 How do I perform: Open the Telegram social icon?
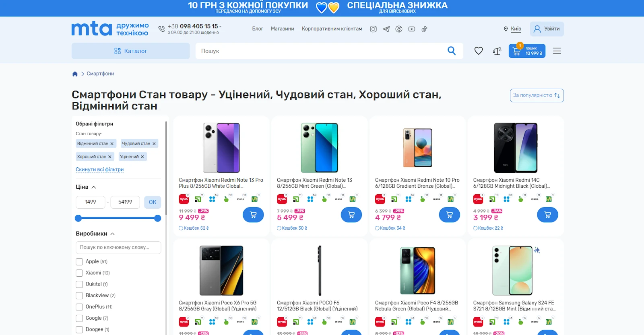click(x=386, y=29)
